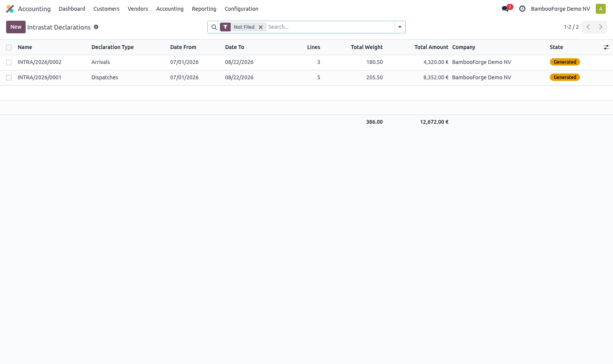Open the messages conversation icon
Screen dimensions: 613x364
tap(505, 9)
